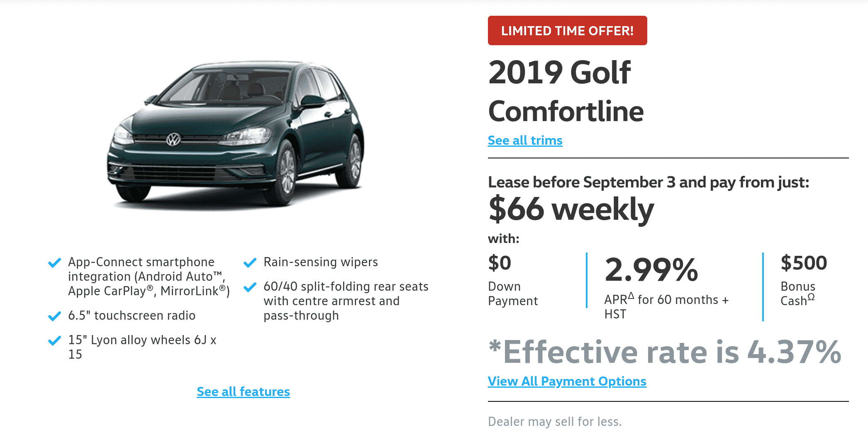
Task: Click the Dealer may sell for less note
Action: pos(555,422)
